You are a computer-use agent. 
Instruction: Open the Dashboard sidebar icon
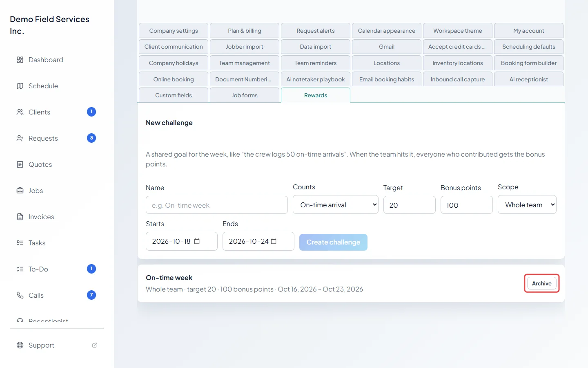tap(20, 60)
